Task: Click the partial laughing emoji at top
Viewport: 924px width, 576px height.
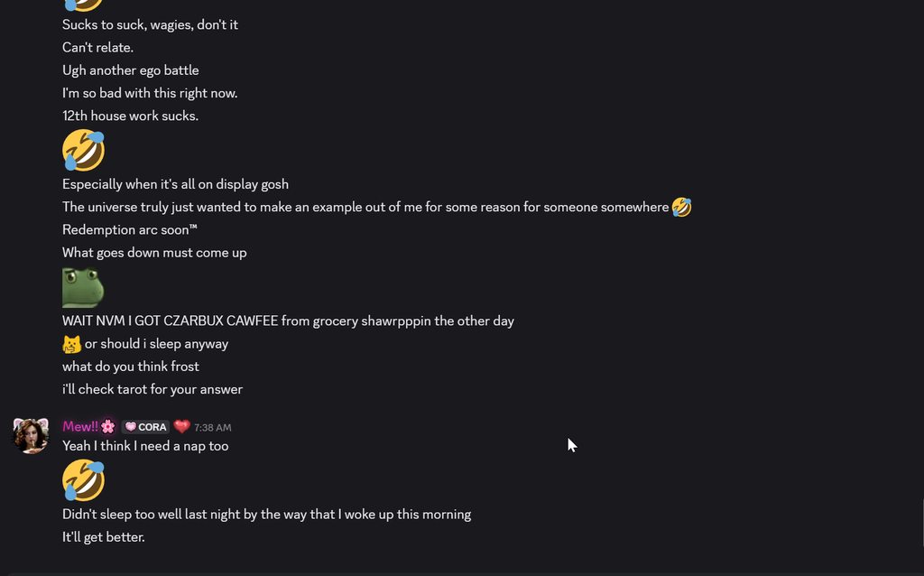Action: [x=83, y=5]
